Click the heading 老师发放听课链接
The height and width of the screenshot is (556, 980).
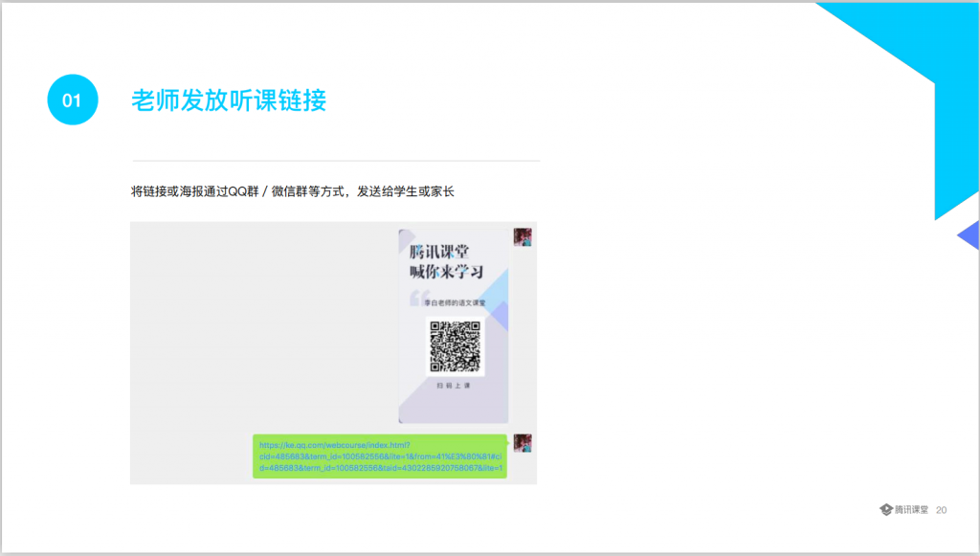coord(229,100)
